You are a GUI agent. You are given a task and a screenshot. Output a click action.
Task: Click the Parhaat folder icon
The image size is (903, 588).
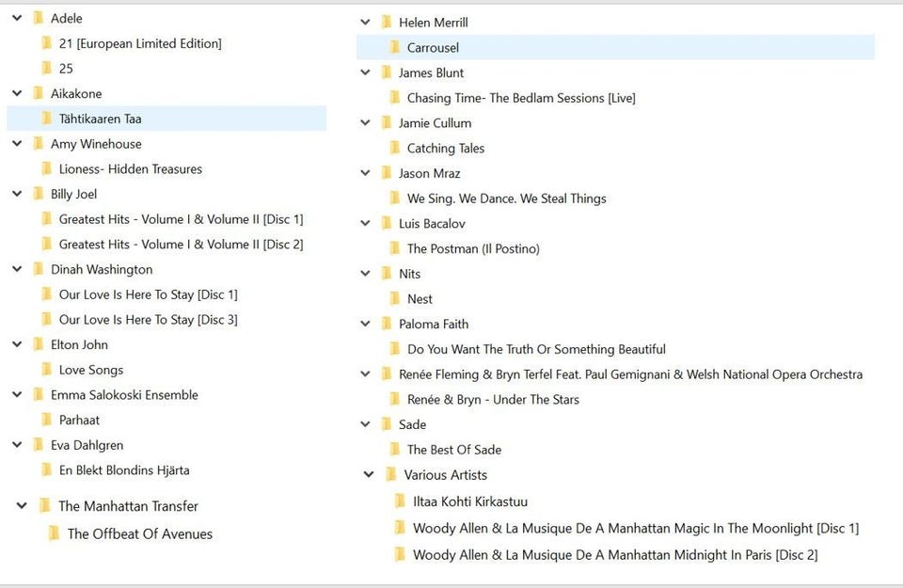point(47,420)
